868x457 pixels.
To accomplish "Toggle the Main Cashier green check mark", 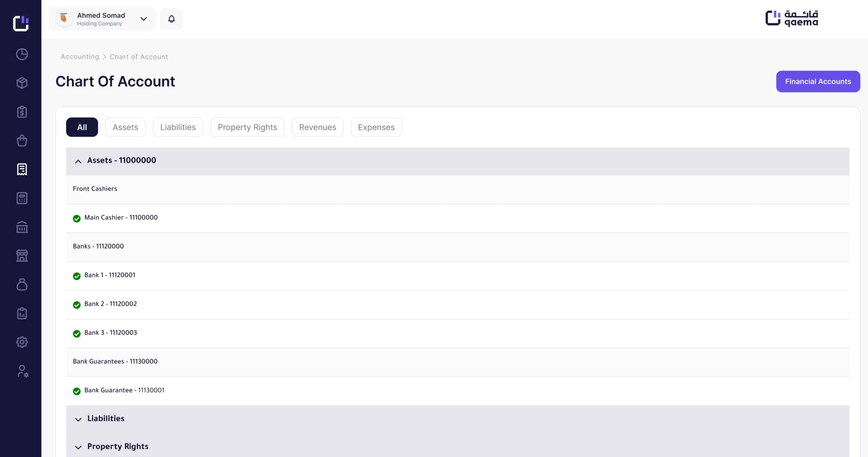I will click(77, 218).
